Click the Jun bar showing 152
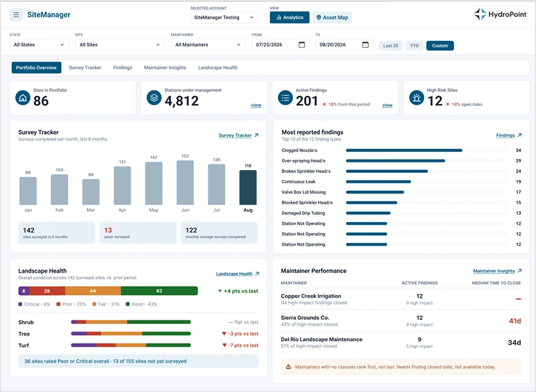 point(185,182)
